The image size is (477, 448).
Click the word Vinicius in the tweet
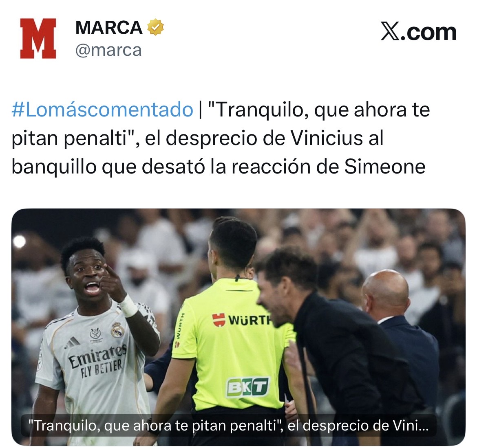pyautogui.click(x=327, y=138)
